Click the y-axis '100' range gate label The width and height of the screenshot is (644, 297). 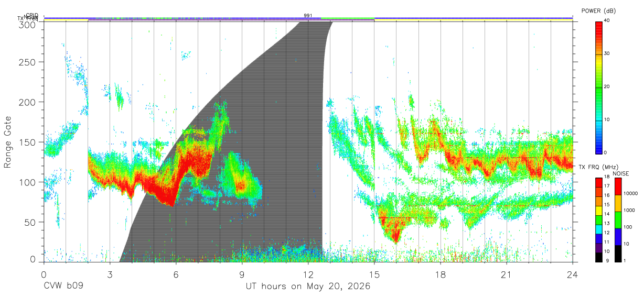coord(27,182)
